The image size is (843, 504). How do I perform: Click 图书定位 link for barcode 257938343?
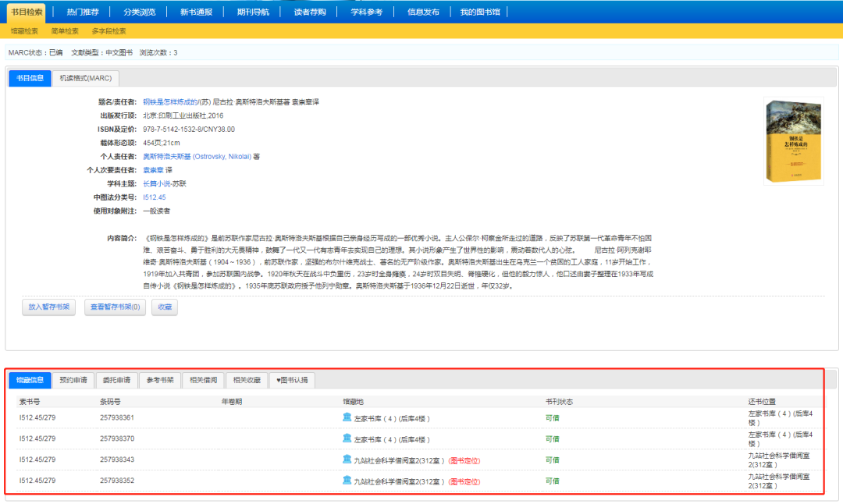click(464, 460)
